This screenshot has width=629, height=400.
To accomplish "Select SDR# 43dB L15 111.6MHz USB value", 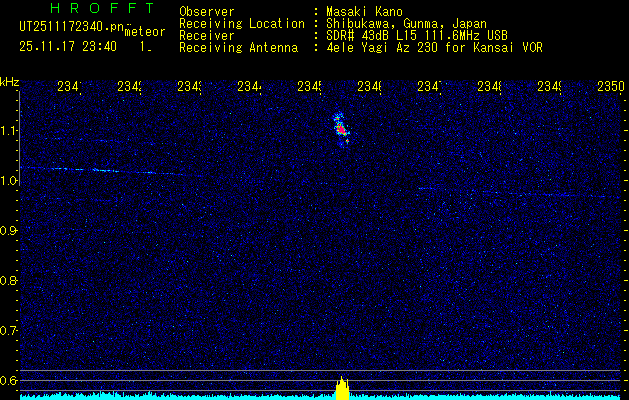I will pyautogui.click(x=417, y=36).
